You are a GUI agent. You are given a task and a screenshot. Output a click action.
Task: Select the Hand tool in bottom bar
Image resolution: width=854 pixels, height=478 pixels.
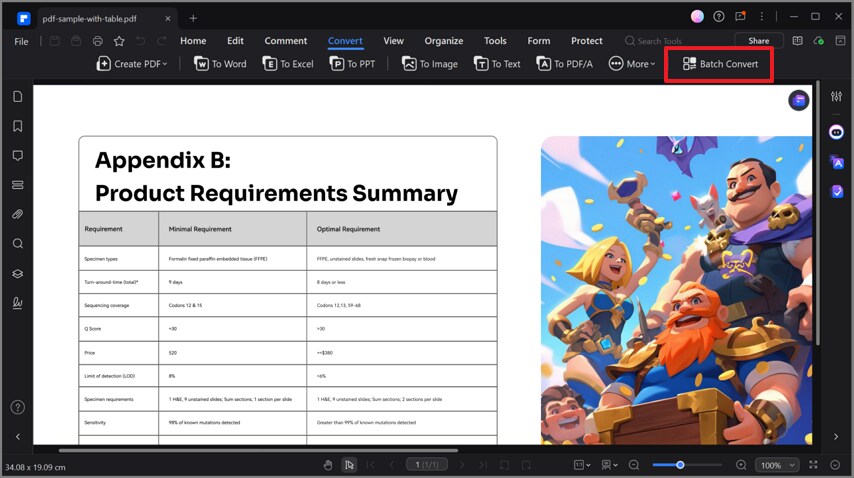coord(327,465)
